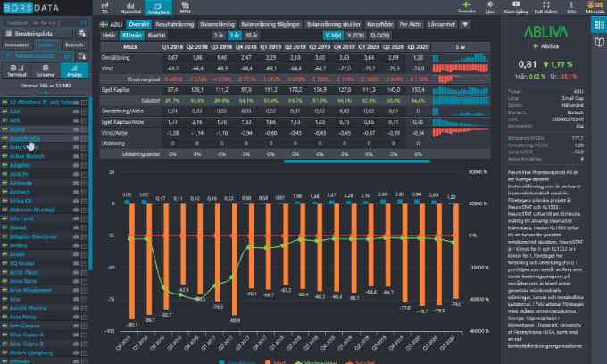This screenshot has width=607, height=364.
Task: Switch to the Balansräkning tab
Action: pyautogui.click(x=217, y=24)
